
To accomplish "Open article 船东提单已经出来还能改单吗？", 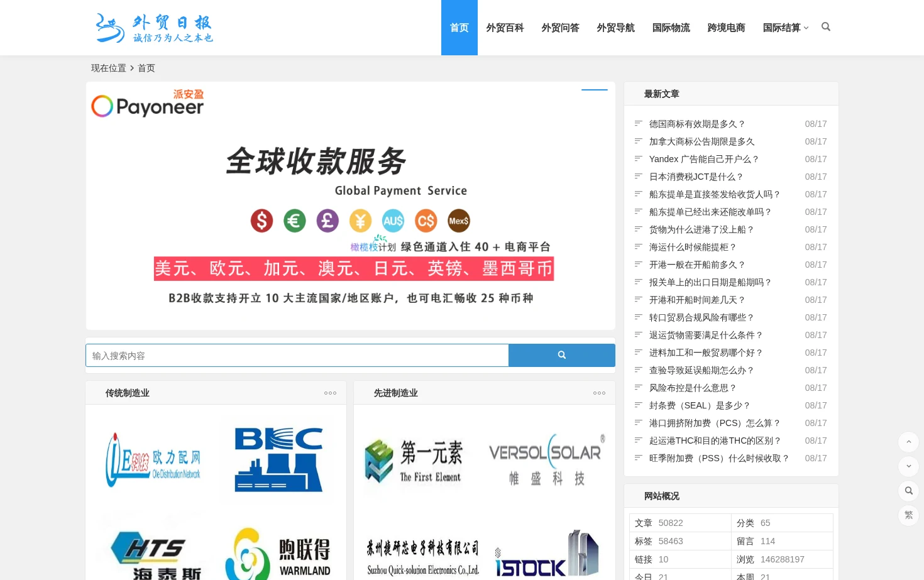I will [x=710, y=212].
